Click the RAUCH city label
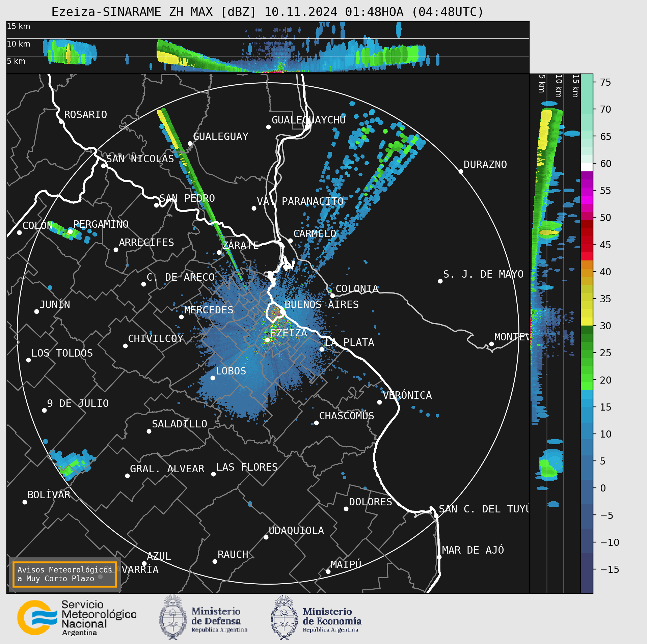This screenshot has width=647, height=644. tap(233, 555)
